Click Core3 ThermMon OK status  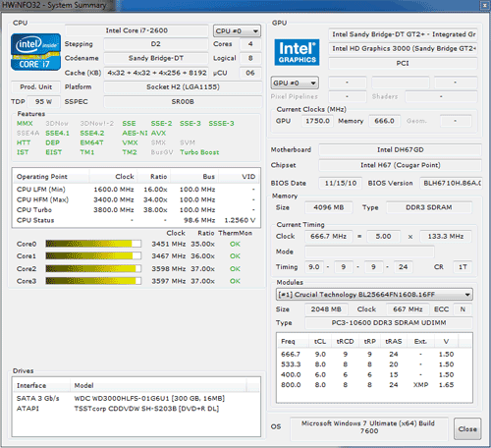click(235, 281)
